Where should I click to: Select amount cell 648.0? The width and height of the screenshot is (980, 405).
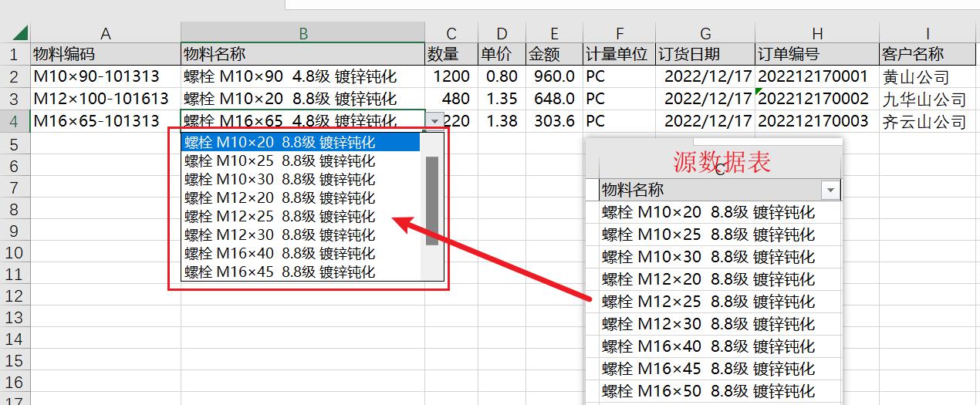pyautogui.click(x=554, y=99)
